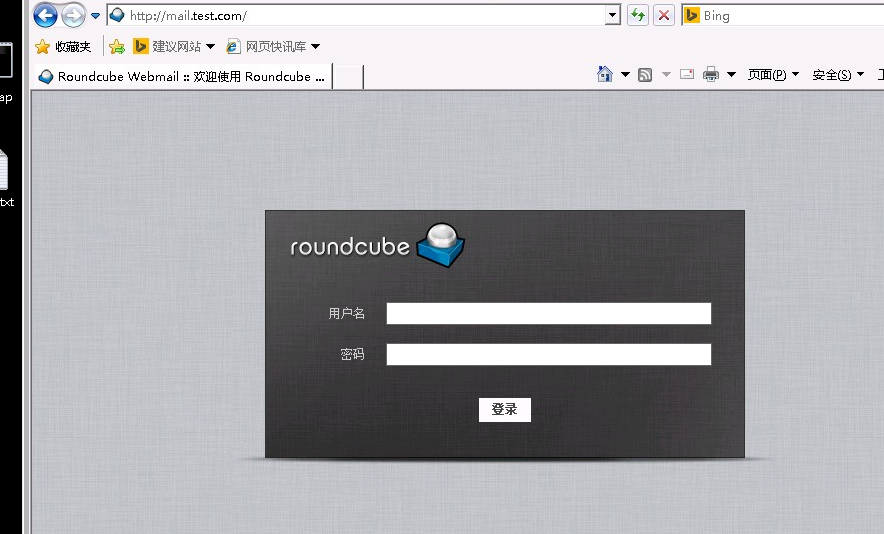884x534 pixels.
Task: Expand the 网页快讯库 dropdown arrow
Action: pyautogui.click(x=316, y=47)
